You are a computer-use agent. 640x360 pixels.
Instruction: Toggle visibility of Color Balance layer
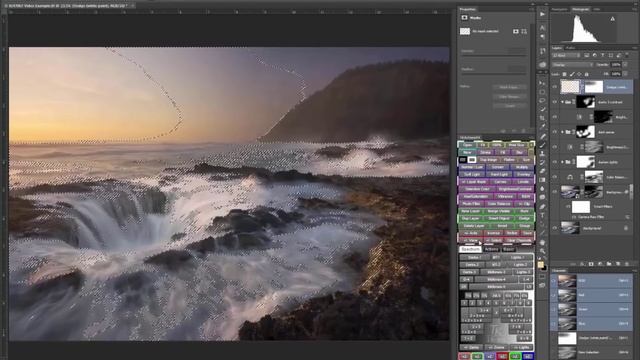click(555, 177)
